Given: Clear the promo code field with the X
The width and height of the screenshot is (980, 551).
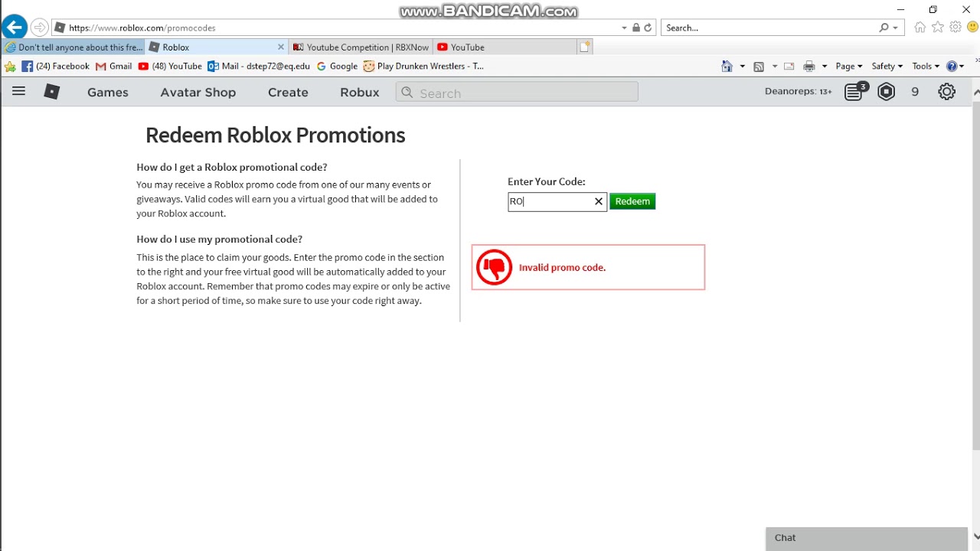Looking at the screenshot, I should coord(599,201).
